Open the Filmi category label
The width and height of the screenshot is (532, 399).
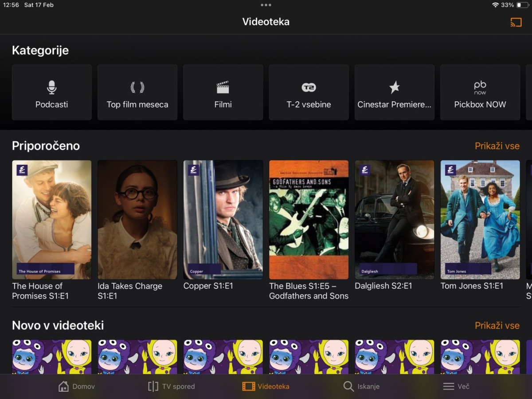(x=223, y=105)
